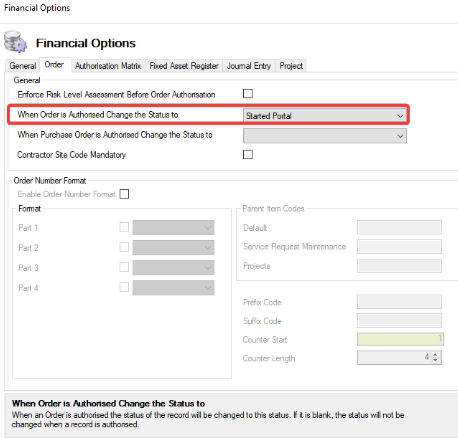Expand the Part 1 format dropdown

coord(173,228)
